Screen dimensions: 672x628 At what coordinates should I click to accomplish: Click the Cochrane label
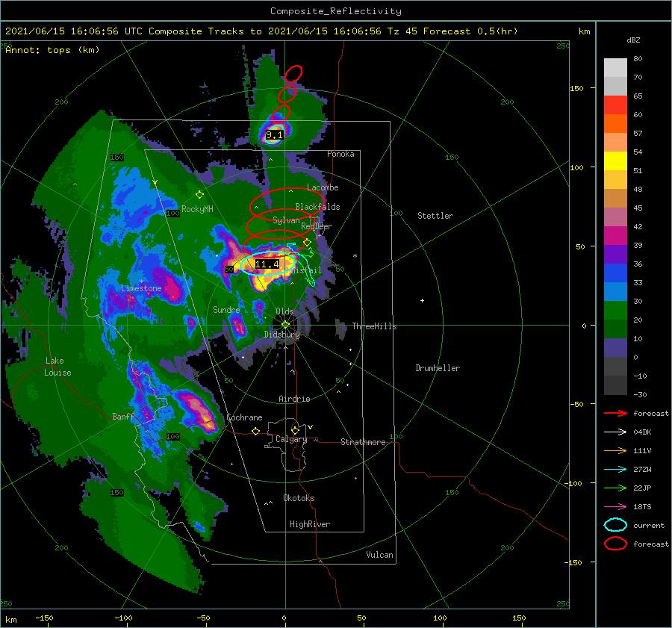244,417
